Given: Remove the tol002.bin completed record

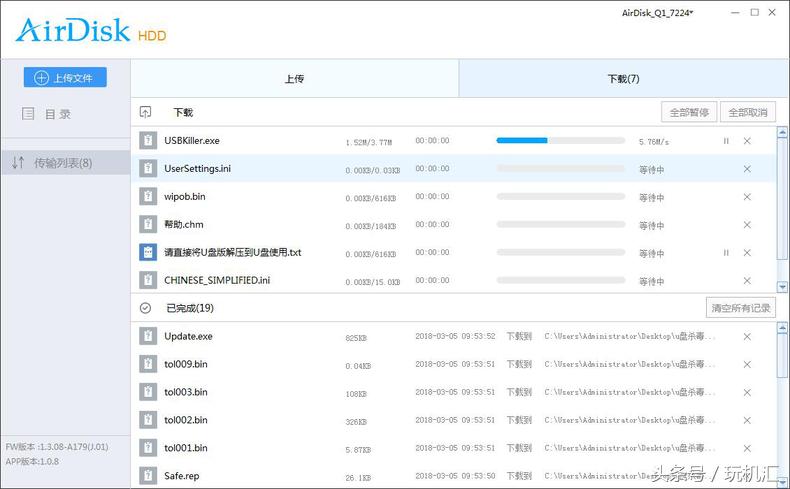Looking at the screenshot, I should tap(747, 420).
